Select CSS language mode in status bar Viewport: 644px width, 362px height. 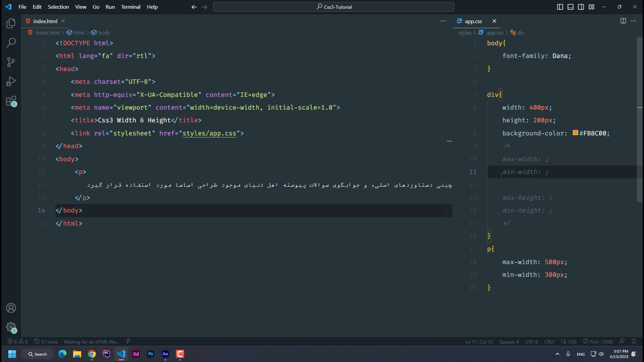coord(572,342)
